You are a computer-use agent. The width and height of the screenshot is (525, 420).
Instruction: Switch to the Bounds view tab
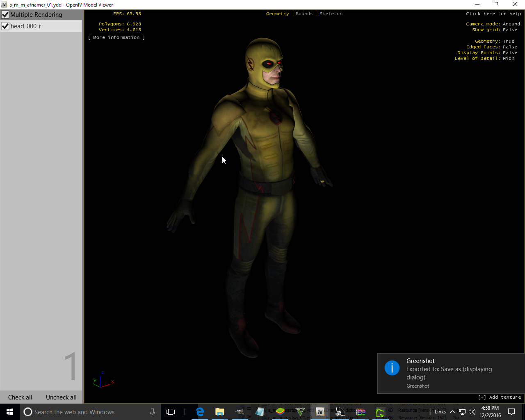pyautogui.click(x=304, y=14)
